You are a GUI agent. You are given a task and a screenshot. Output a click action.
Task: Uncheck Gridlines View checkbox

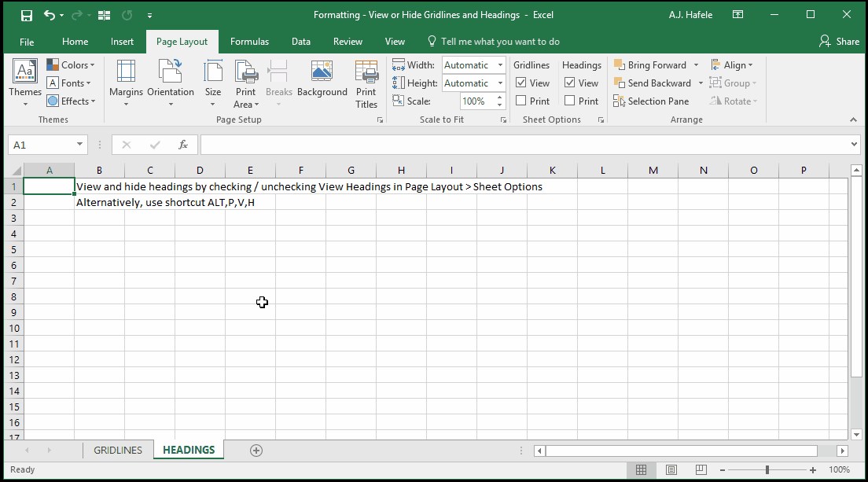click(521, 83)
